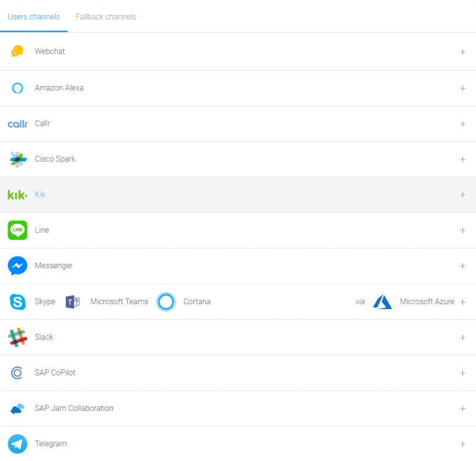
Task: Click the Cisco Spark logo icon
Action: click(17, 159)
